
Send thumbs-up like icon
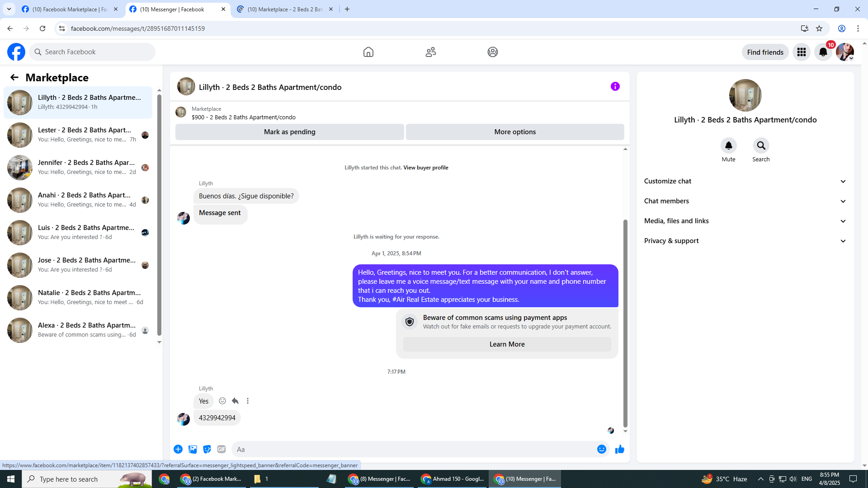tap(619, 449)
